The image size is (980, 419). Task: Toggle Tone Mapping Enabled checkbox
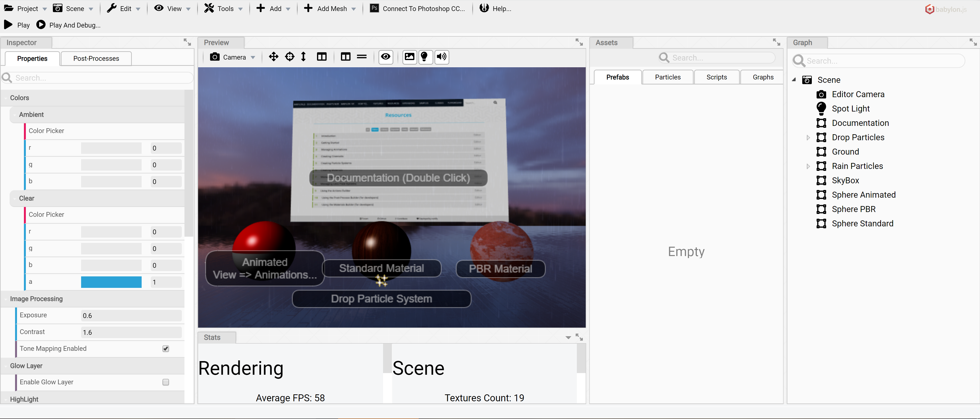point(166,349)
